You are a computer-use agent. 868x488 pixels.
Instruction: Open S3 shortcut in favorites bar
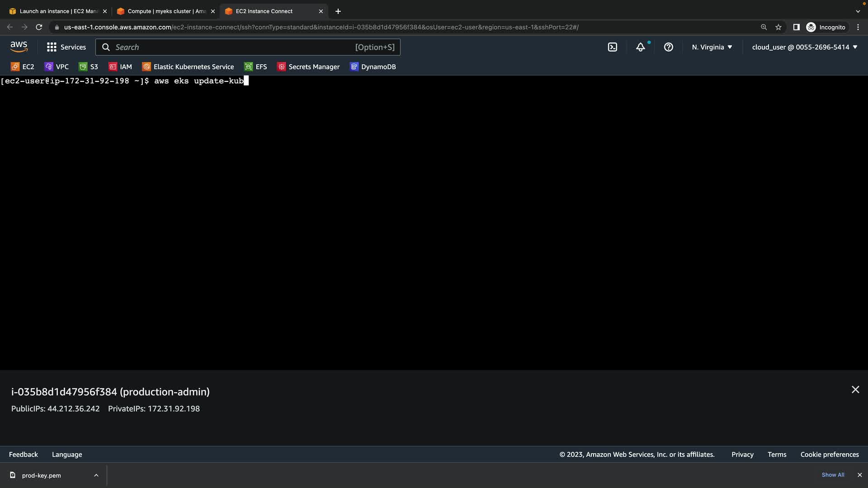(x=89, y=67)
